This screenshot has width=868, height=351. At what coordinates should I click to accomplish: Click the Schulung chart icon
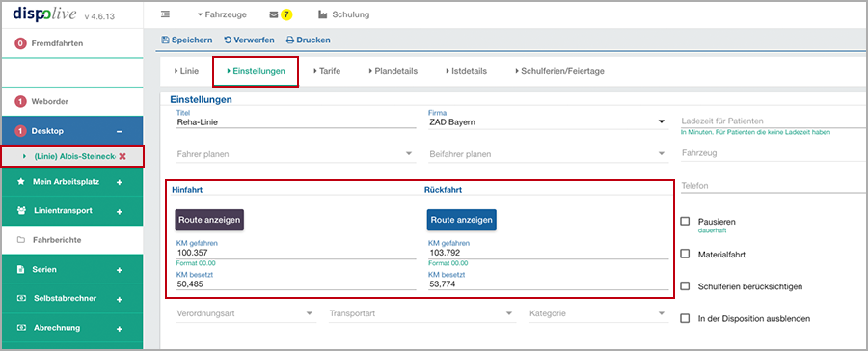323,15
